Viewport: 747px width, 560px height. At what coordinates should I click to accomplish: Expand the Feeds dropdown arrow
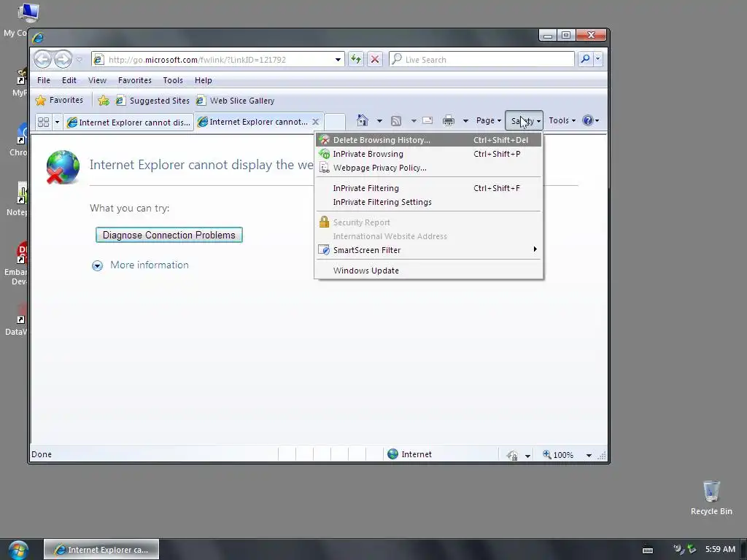tap(414, 121)
